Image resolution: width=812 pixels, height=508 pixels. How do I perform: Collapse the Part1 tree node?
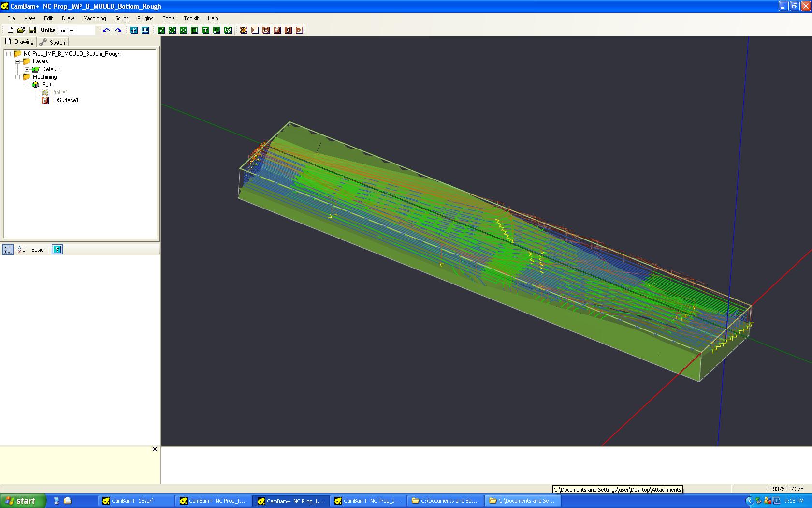(x=27, y=85)
